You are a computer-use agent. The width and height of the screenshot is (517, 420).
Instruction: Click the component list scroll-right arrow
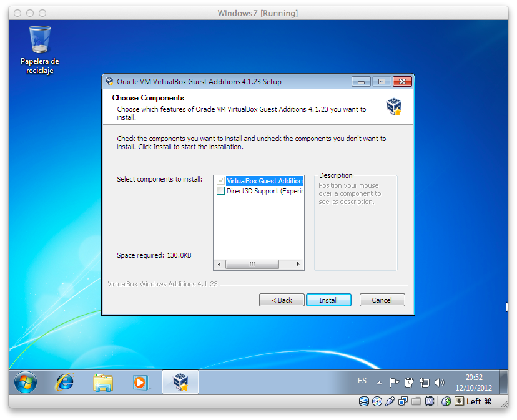point(298,264)
